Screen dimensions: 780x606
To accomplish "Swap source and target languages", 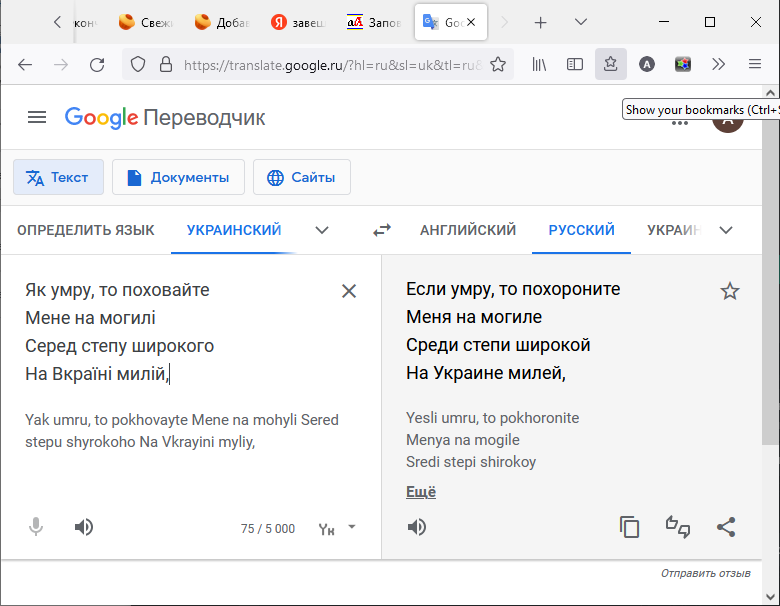I will [382, 230].
